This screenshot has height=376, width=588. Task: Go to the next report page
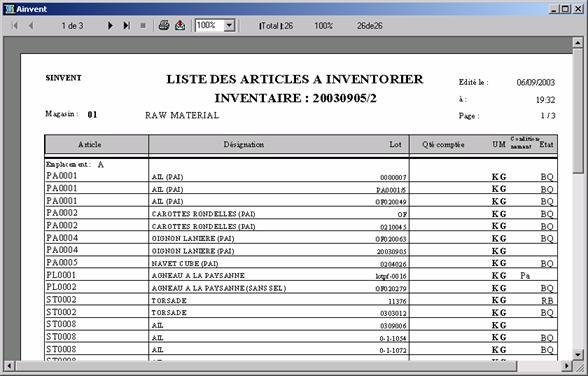click(x=110, y=26)
